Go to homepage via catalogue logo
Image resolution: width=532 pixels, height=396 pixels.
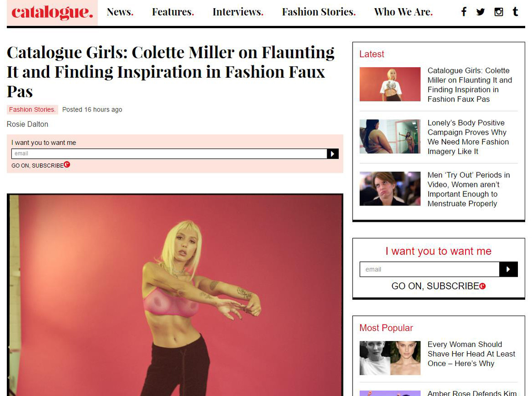pyautogui.click(x=52, y=13)
